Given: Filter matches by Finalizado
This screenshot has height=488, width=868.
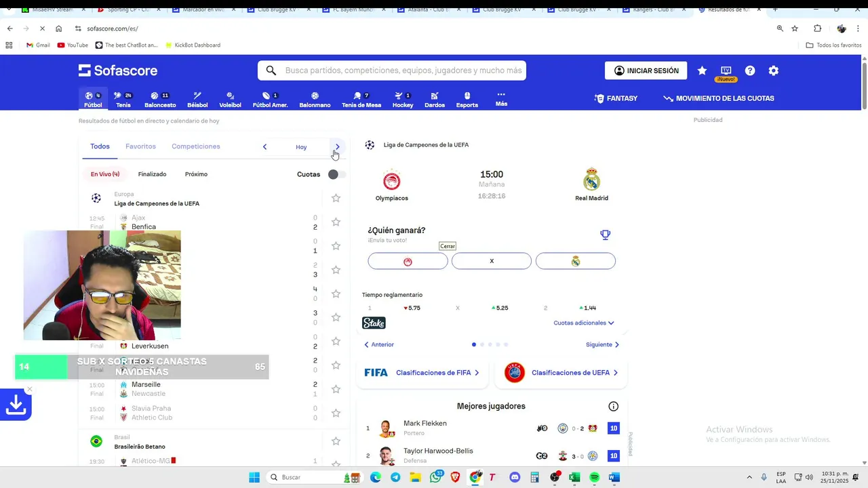Looking at the screenshot, I should tap(152, 174).
